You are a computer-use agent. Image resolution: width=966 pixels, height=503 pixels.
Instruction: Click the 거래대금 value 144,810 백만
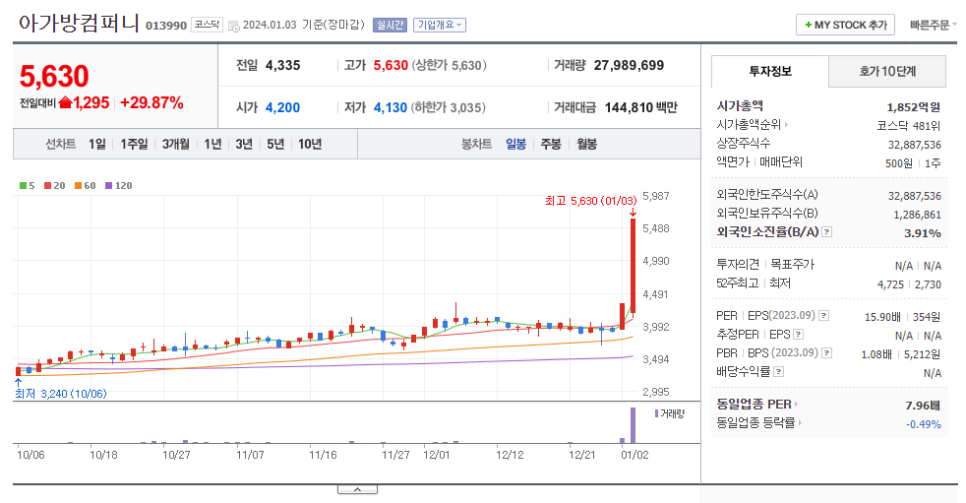641,108
